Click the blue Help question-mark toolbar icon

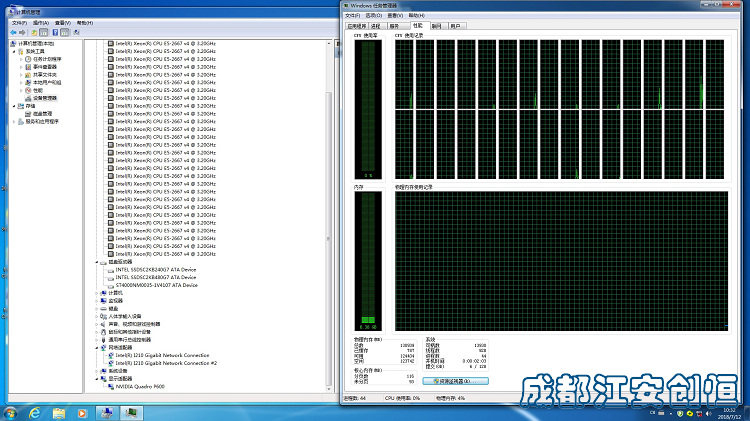click(x=55, y=33)
